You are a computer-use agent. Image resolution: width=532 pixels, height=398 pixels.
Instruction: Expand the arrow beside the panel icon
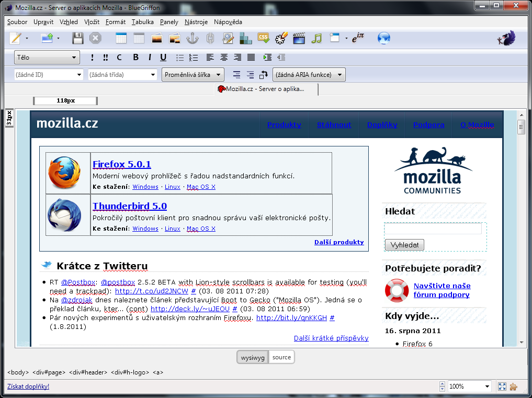(x=346, y=38)
